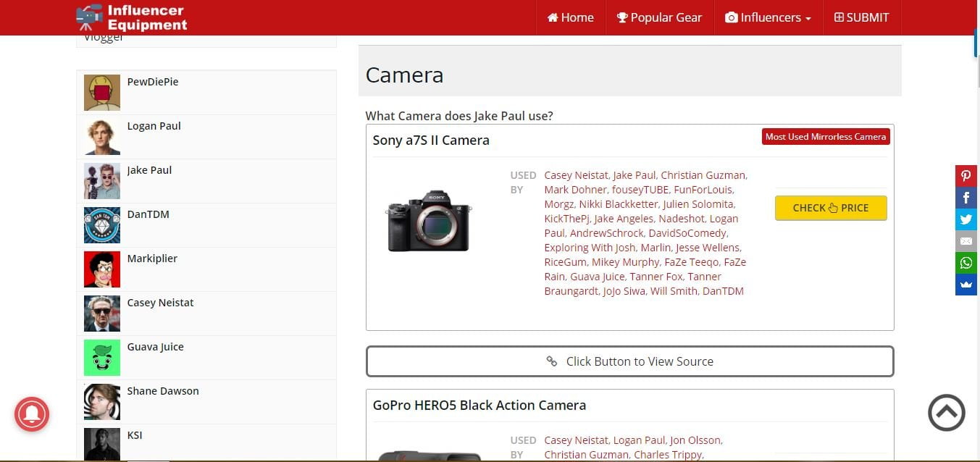This screenshot has width=980, height=462.
Task: Open the Popular Gear page
Action: [x=659, y=17]
